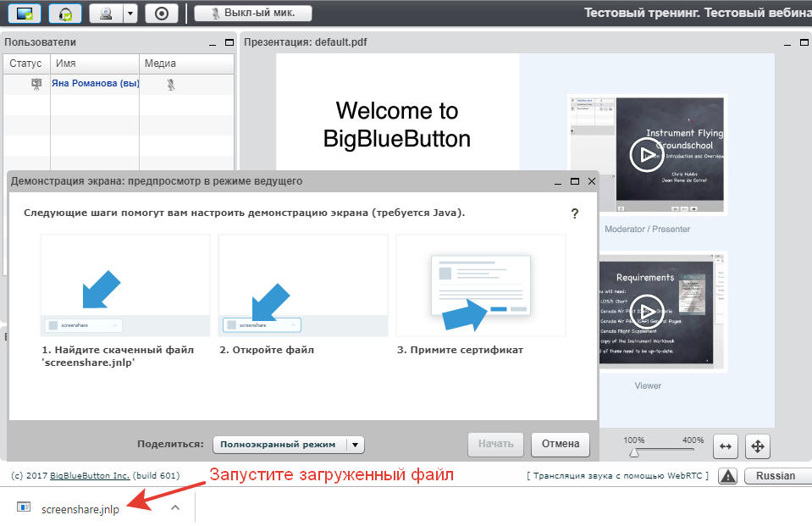Click the record session button
This screenshot has width=812, height=526.
(x=162, y=13)
